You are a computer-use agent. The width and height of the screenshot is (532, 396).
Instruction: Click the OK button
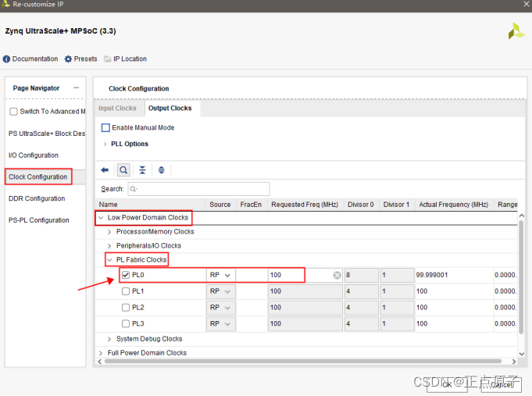pyautogui.click(x=447, y=385)
